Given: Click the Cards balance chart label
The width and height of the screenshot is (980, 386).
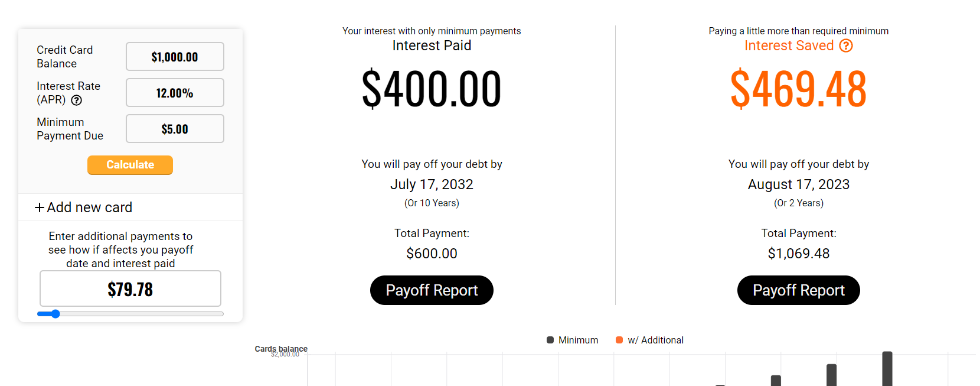Looking at the screenshot, I should click(x=280, y=349).
